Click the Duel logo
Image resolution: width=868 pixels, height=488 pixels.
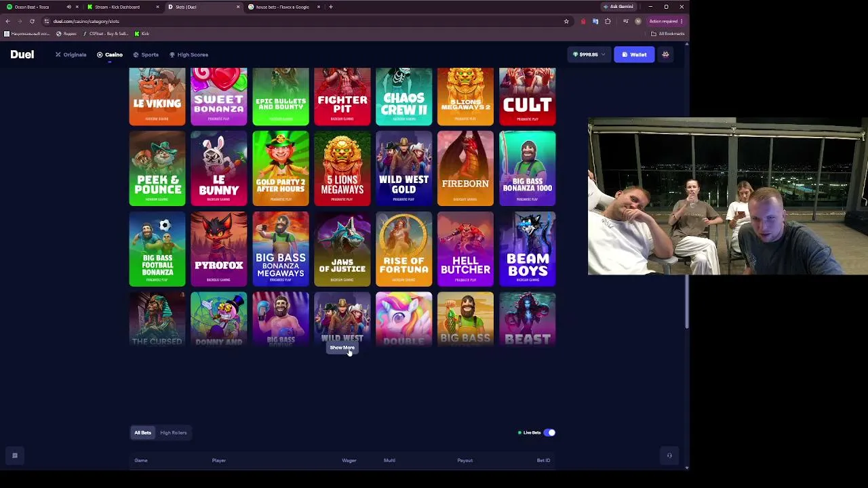pyautogui.click(x=22, y=54)
